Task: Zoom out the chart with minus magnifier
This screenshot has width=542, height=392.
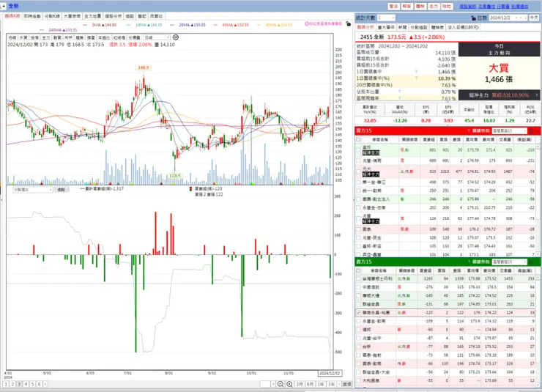Action: point(281,384)
